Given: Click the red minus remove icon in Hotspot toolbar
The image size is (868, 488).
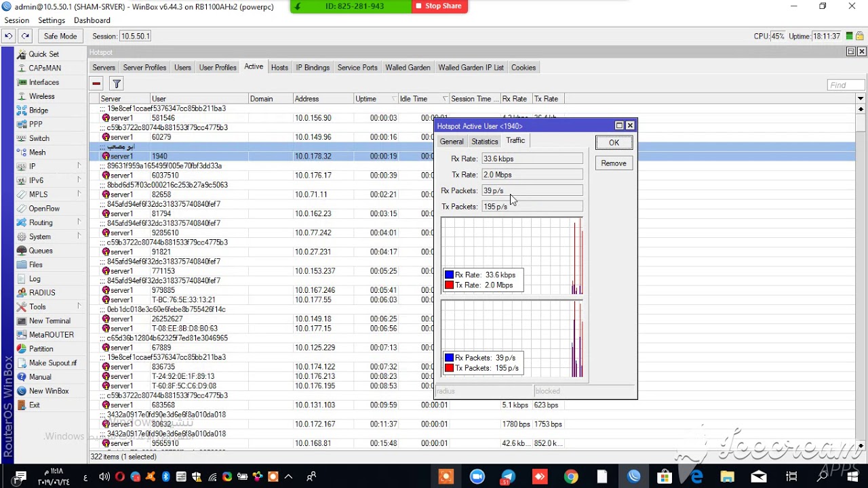Looking at the screenshot, I should coord(96,84).
